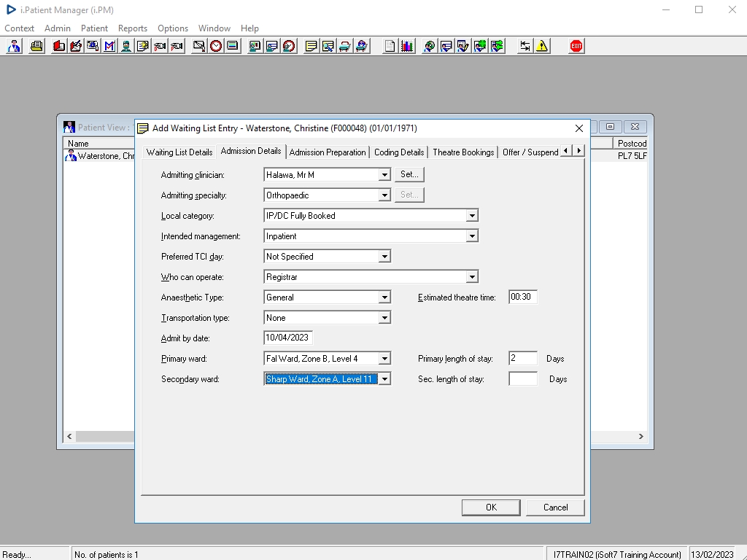This screenshot has width=747, height=560.
Task: Expand the Intended management dropdown
Action: click(472, 236)
